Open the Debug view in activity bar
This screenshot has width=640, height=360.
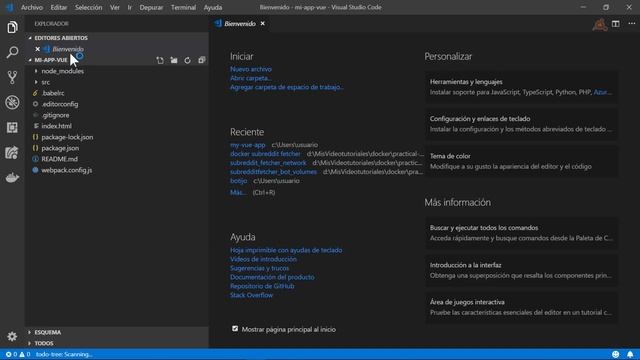(x=12, y=102)
